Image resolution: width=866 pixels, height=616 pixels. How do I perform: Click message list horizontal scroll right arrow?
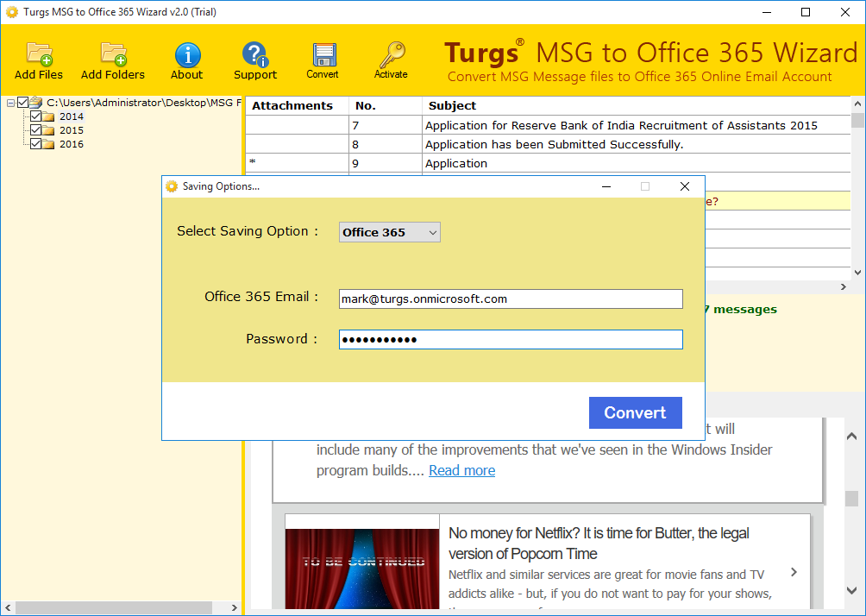point(844,286)
